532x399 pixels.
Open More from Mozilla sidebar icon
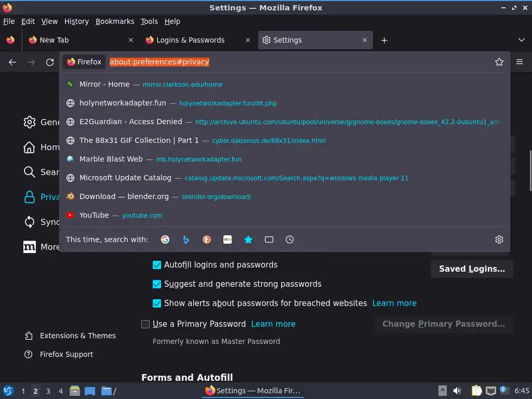(x=30, y=247)
